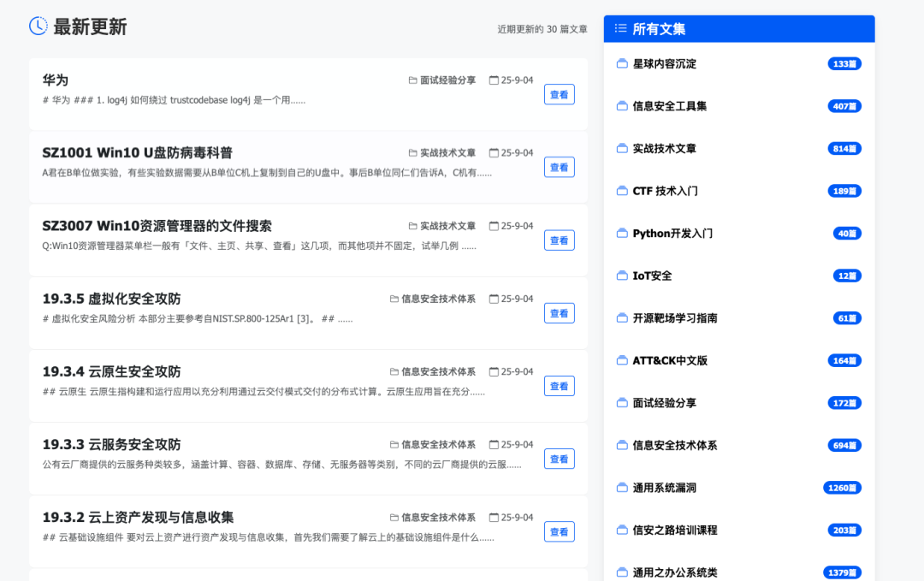
Task: Click calendar icon in 19.3.4 article row
Action: [494, 372]
